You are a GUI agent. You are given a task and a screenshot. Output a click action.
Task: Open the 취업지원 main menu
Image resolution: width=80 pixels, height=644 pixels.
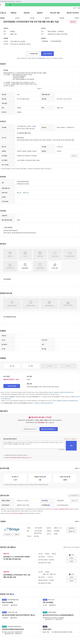point(27,13)
